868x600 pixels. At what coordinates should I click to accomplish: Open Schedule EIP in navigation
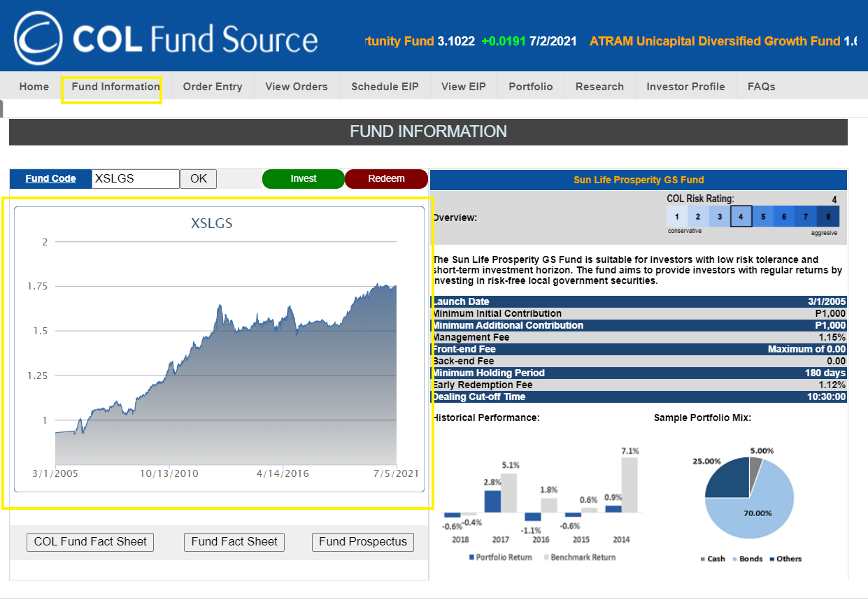coord(385,87)
